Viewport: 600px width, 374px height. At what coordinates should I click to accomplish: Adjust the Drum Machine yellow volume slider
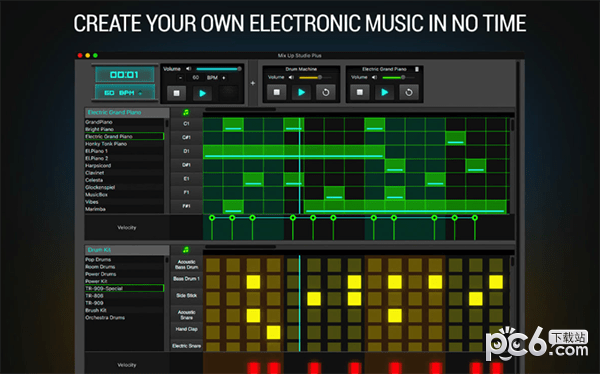[315, 77]
